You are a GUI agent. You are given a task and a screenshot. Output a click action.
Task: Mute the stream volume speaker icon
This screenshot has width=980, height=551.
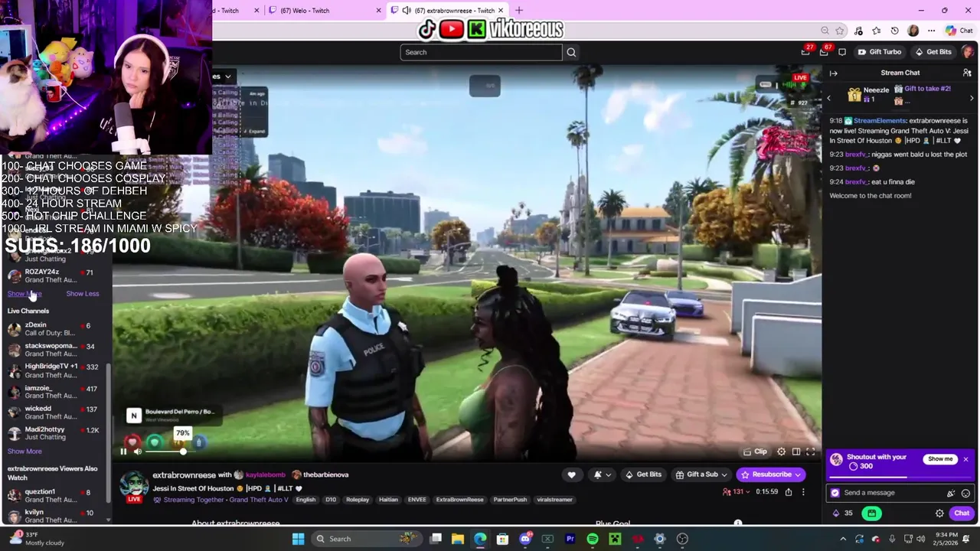138,452
